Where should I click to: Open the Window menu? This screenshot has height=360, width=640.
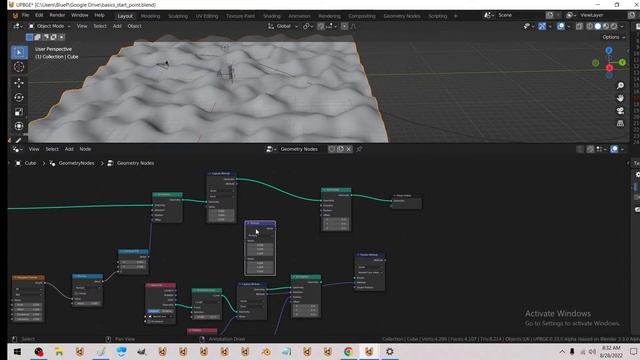coord(80,15)
